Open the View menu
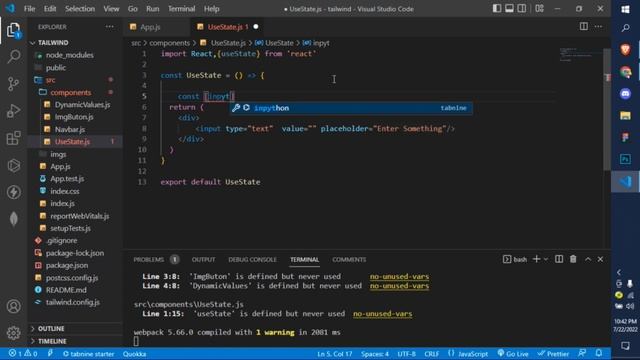Screen dimensions: 640x360 tap(111, 9)
